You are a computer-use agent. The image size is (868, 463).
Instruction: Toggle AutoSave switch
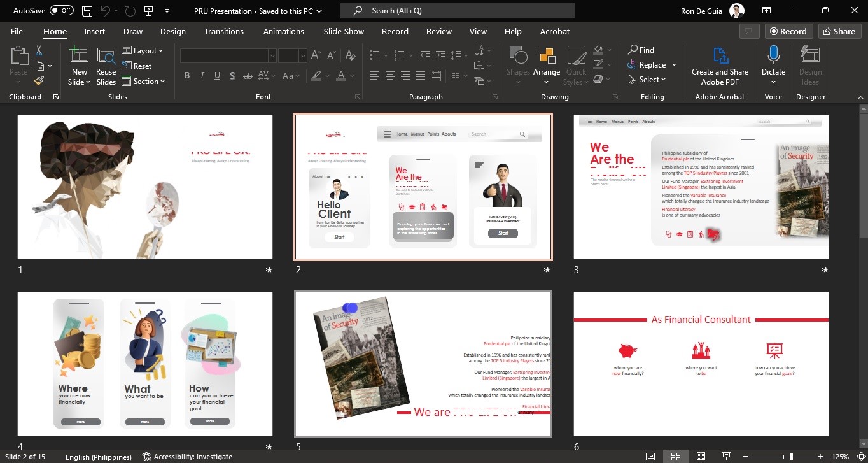[x=61, y=11]
